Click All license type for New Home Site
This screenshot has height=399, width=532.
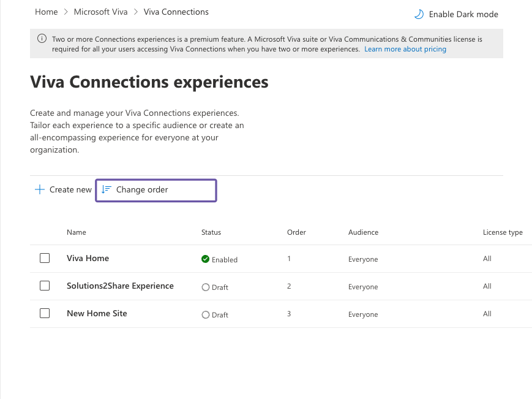487,314
